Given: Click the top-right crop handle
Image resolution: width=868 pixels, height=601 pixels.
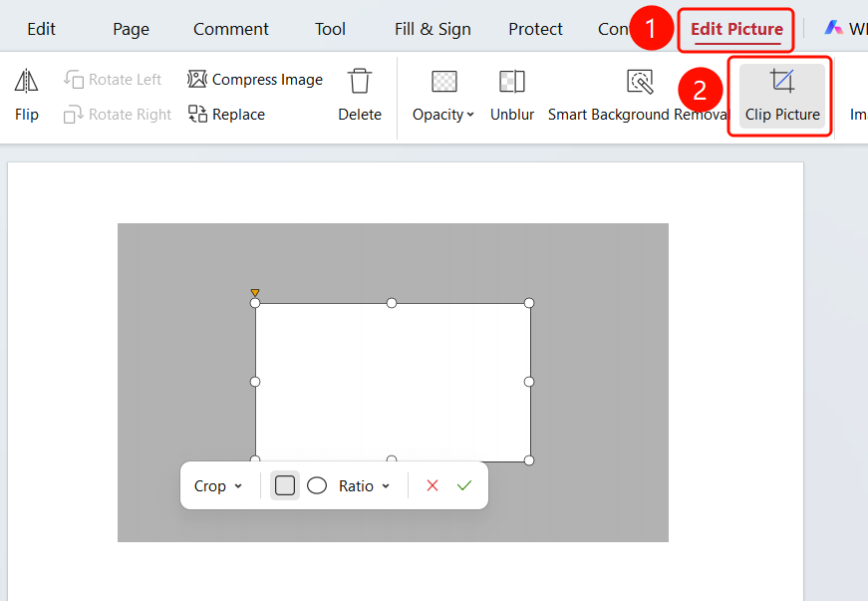Looking at the screenshot, I should click(x=529, y=303).
